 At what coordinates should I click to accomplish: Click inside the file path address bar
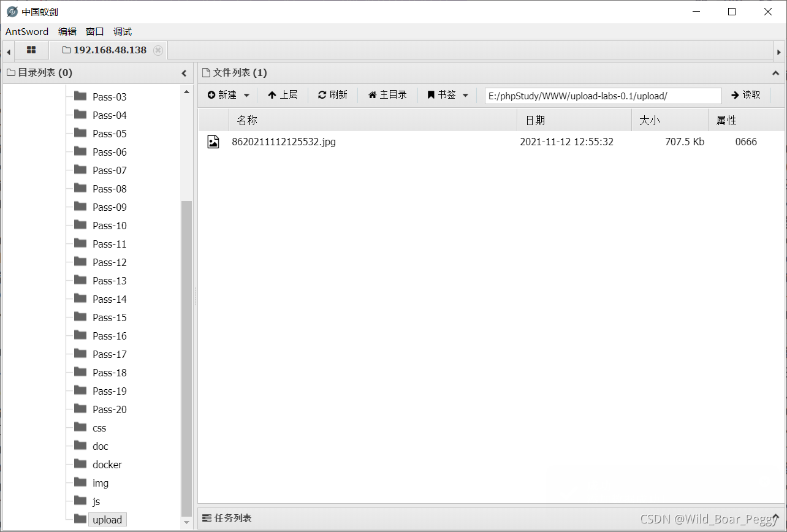[x=603, y=96]
